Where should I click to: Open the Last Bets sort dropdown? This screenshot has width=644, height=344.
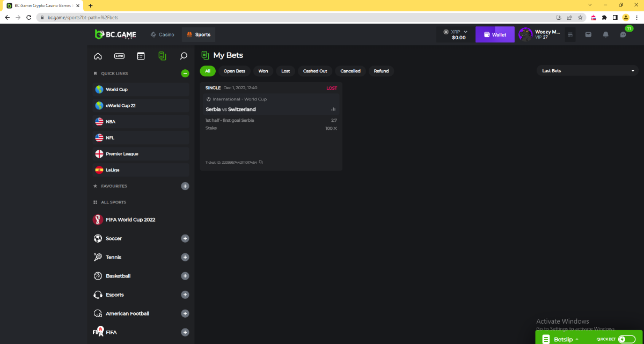[x=586, y=71]
